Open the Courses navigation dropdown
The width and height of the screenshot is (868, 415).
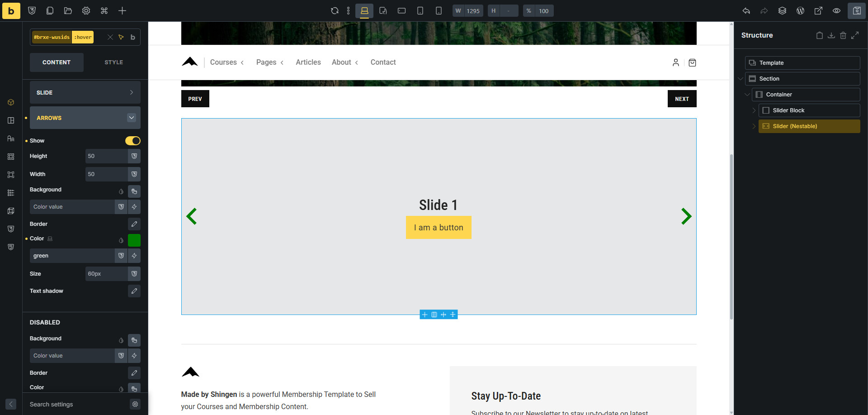click(x=226, y=62)
